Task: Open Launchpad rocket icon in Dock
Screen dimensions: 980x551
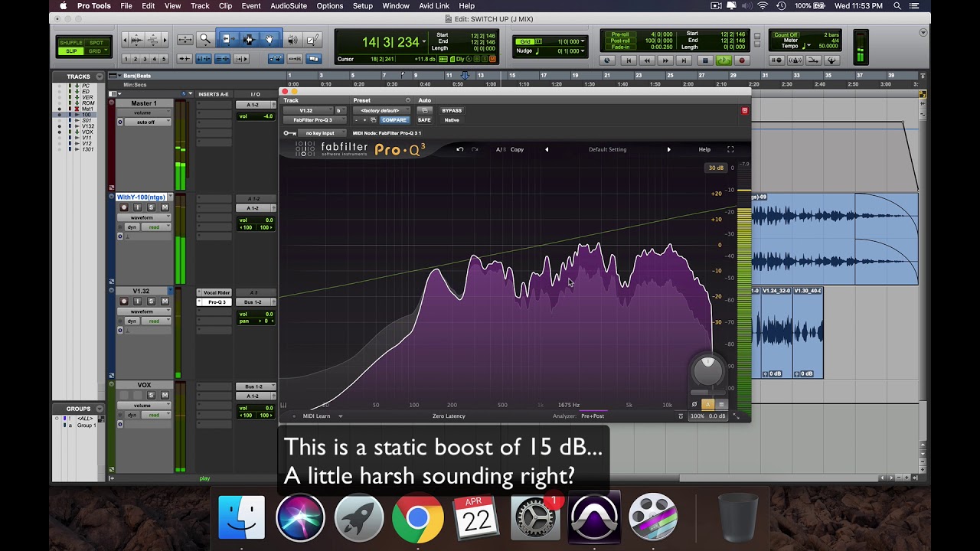Action: tap(359, 517)
